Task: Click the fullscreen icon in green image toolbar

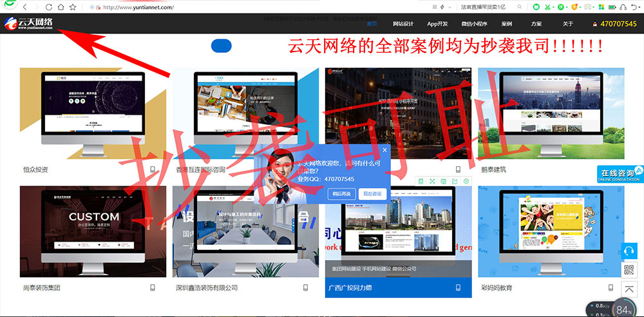Action: click(x=432, y=181)
